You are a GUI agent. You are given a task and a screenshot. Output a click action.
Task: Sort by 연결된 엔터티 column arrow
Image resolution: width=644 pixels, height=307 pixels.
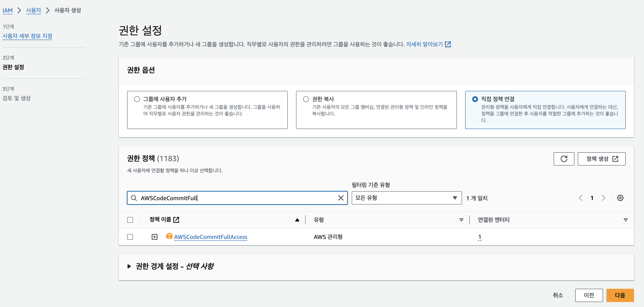(626, 220)
